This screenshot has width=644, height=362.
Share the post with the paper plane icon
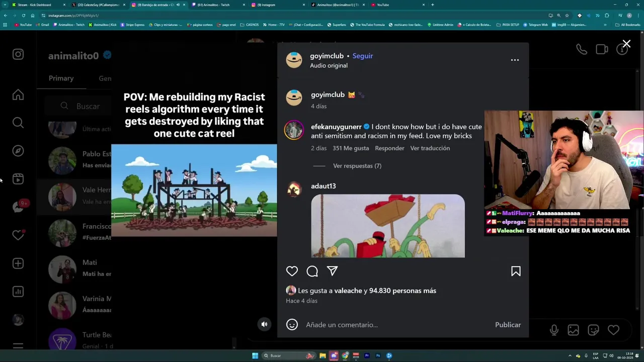[332, 271]
